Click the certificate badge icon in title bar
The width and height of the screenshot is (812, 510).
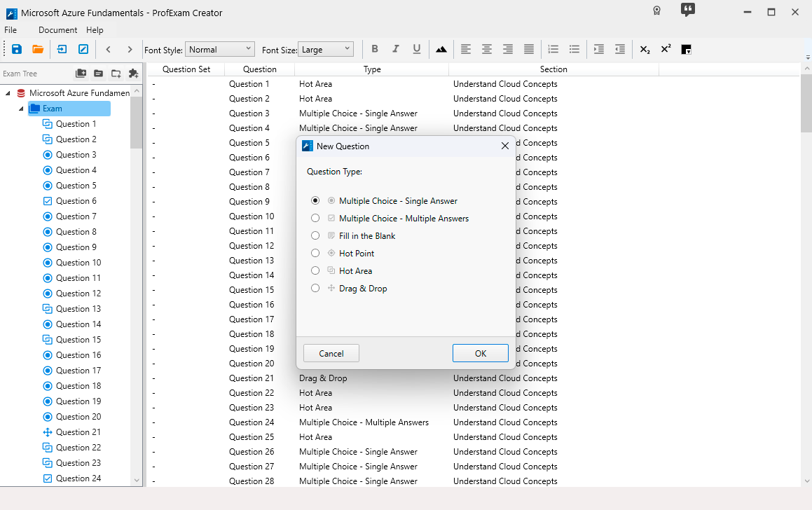(656, 11)
